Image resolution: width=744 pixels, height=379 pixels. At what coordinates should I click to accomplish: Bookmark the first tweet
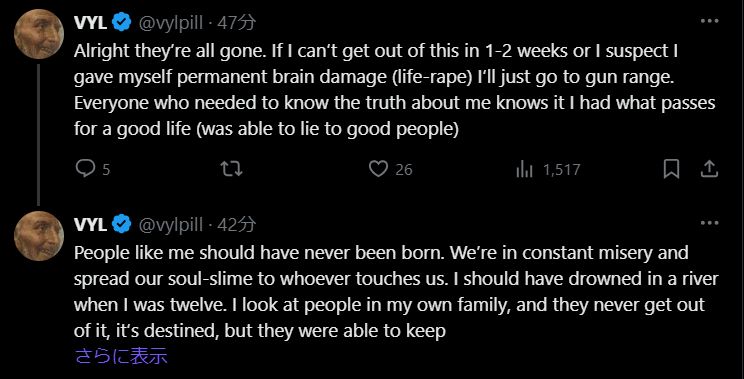(x=671, y=169)
